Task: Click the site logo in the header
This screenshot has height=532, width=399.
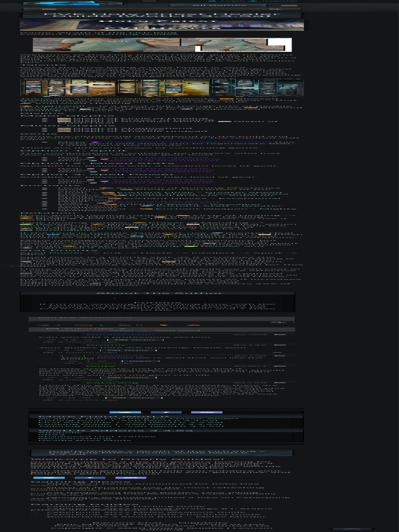Action: [x=73, y=3]
